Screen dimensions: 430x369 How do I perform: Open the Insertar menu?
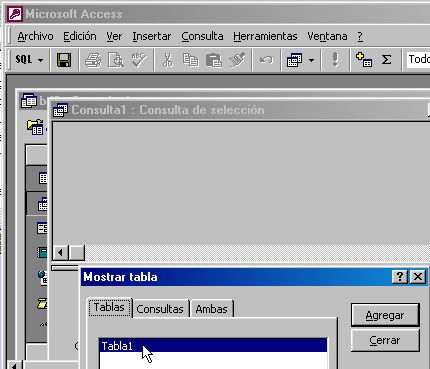coord(152,36)
